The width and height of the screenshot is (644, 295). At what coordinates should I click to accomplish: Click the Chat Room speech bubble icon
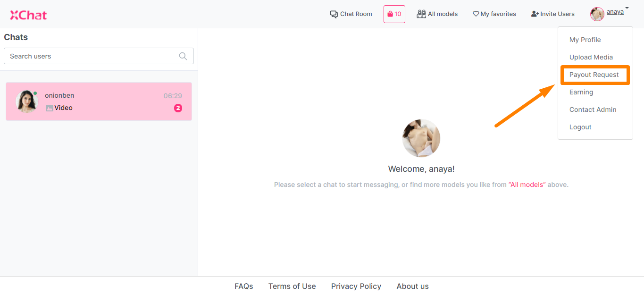tap(334, 14)
